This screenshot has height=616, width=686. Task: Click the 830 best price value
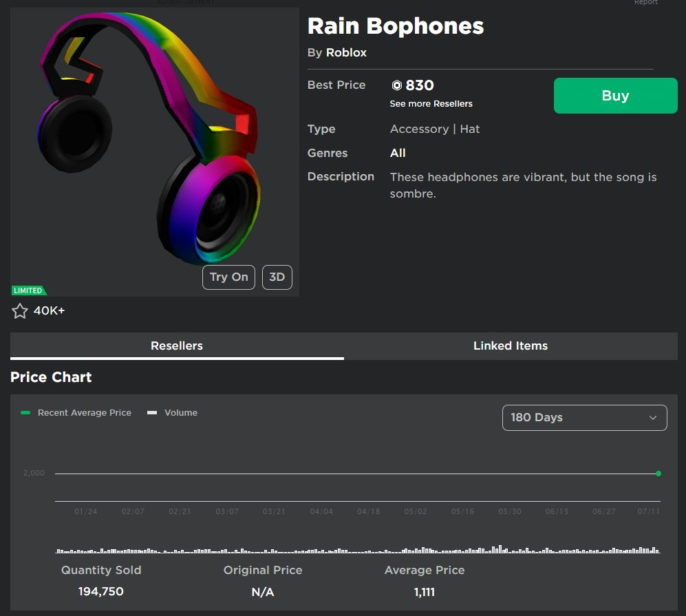point(420,85)
